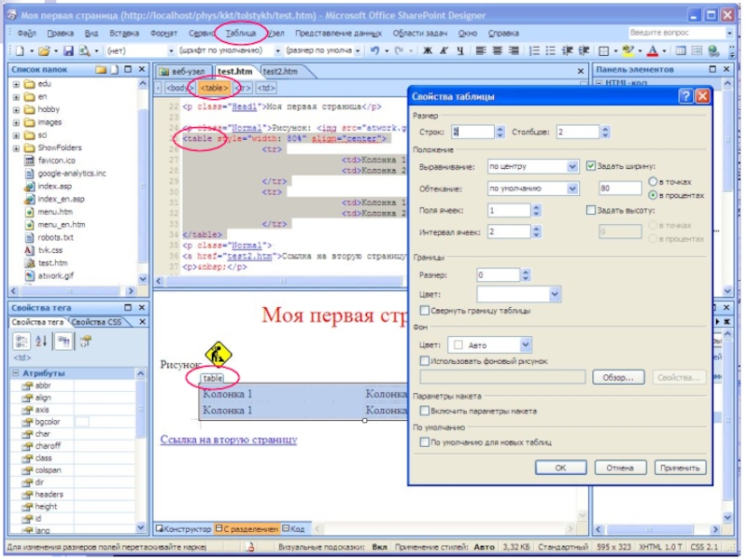Screen dimensions: 747x560
Task: Click the insert table toolbar icon
Action: (x=681, y=50)
